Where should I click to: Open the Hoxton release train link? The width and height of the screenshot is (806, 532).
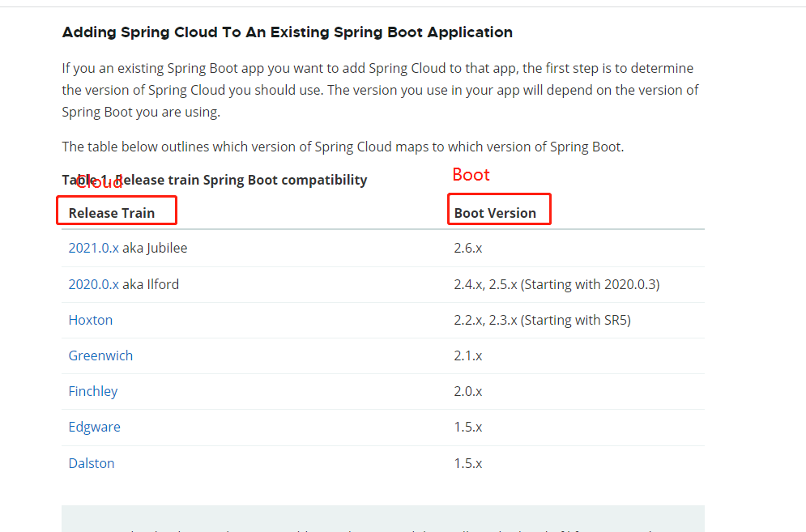(x=91, y=320)
